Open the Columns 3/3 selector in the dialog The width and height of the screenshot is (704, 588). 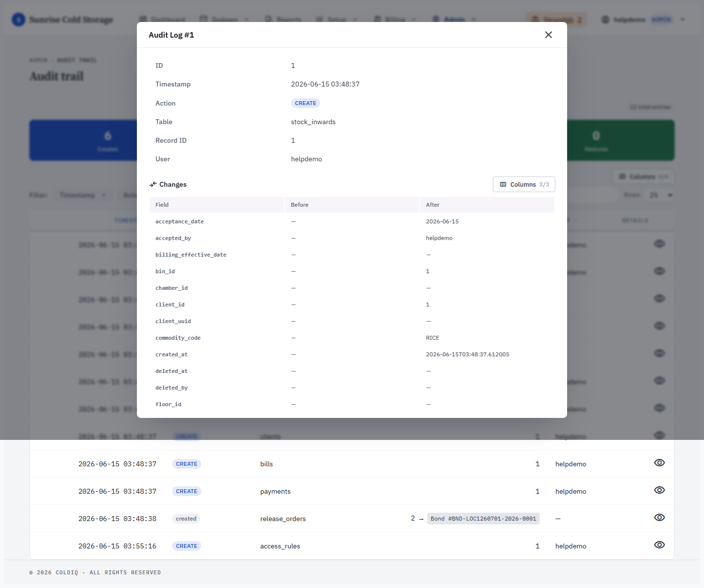click(524, 184)
